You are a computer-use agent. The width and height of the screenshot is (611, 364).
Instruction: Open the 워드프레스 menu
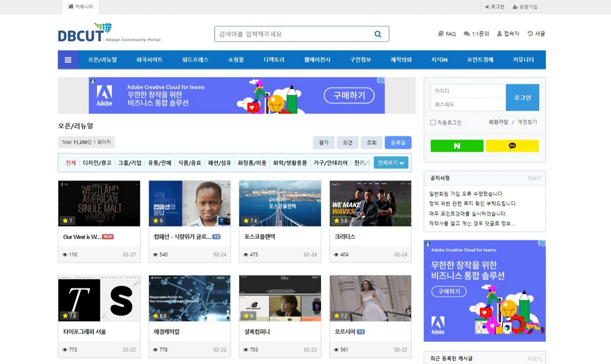pos(195,60)
